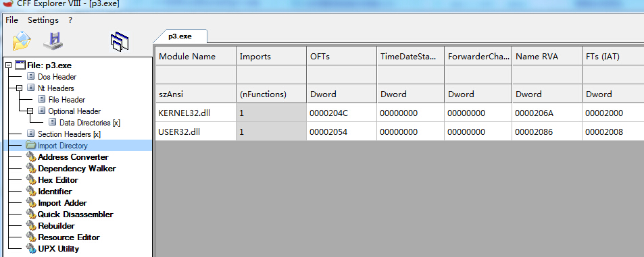Click the Dependency Walker tool icon
Viewport: 644px width, 257px height.
pyautogui.click(x=31, y=169)
